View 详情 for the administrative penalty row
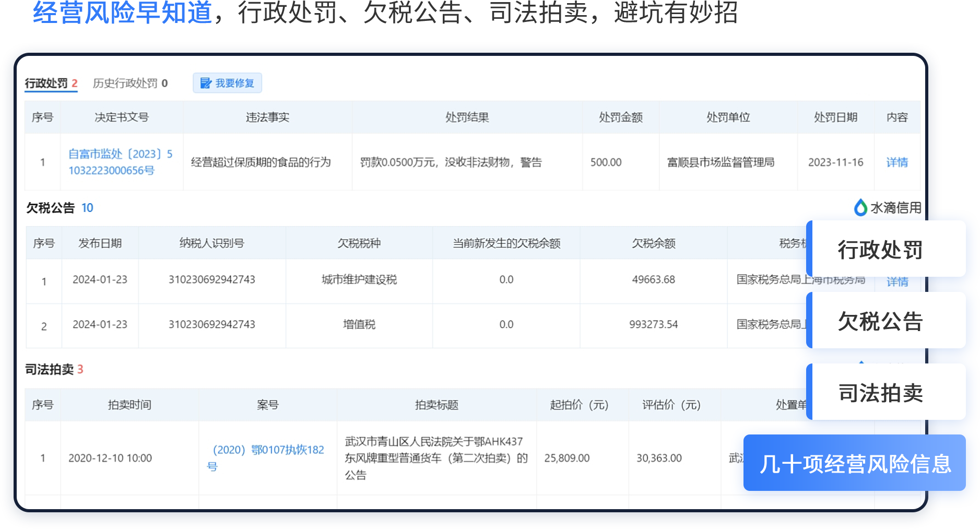Image resolution: width=980 pixels, height=529 pixels. click(896, 162)
